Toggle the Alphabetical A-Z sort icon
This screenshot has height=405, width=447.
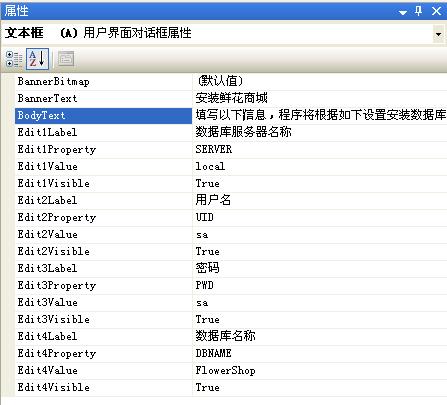coord(37,59)
